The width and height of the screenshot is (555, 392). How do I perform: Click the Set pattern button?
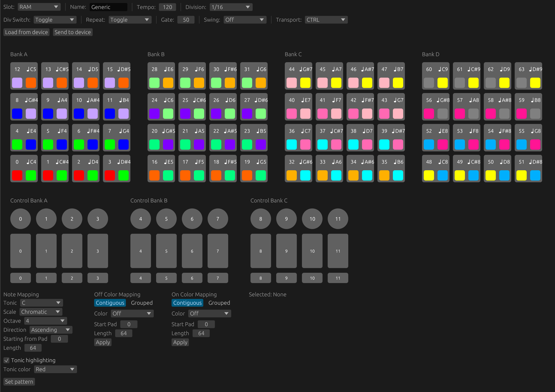(19, 381)
